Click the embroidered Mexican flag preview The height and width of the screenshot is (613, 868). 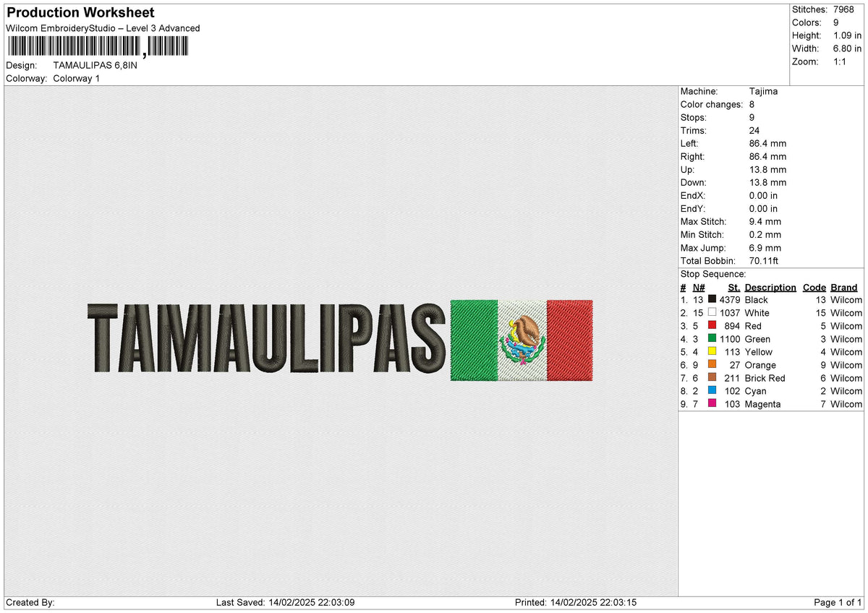pyautogui.click(x=522, y=340)
